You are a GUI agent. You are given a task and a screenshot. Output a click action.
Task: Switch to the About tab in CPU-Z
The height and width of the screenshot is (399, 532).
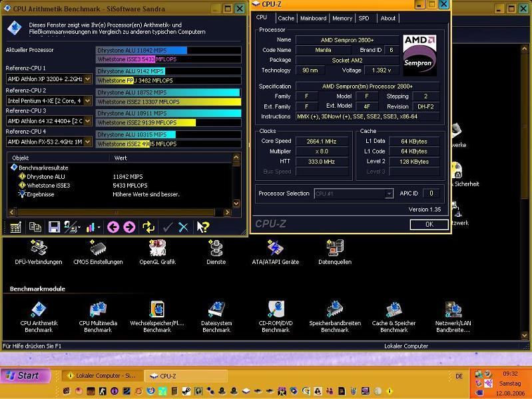(388, 19)
